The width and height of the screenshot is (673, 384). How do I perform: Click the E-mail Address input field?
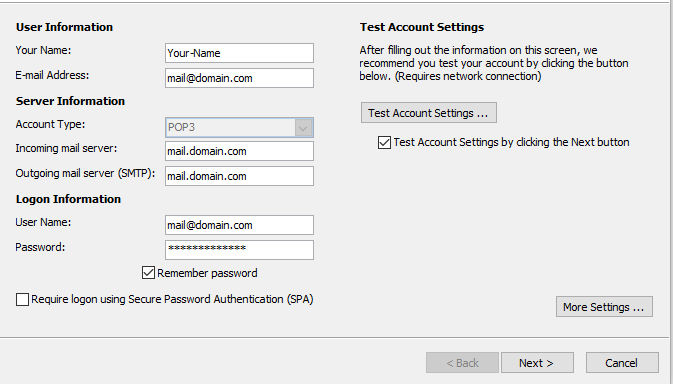point(239,78)
